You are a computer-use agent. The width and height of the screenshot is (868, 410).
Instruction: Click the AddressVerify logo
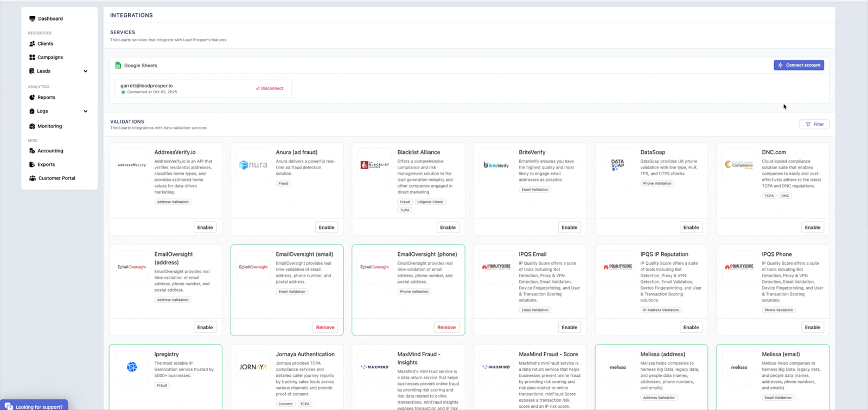(132, 165)
